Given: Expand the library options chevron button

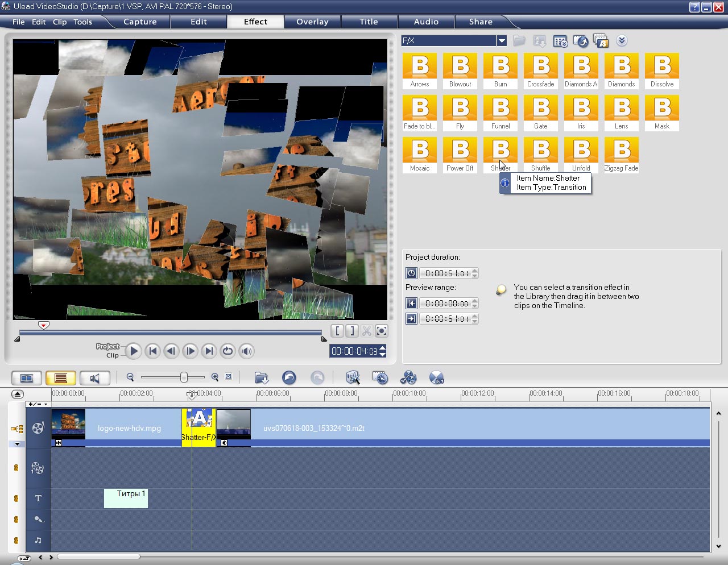Looking at the screenshot, I should (x=622, y=40).
